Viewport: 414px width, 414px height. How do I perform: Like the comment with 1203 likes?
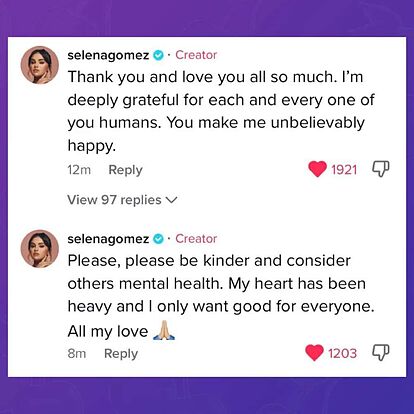314,353
